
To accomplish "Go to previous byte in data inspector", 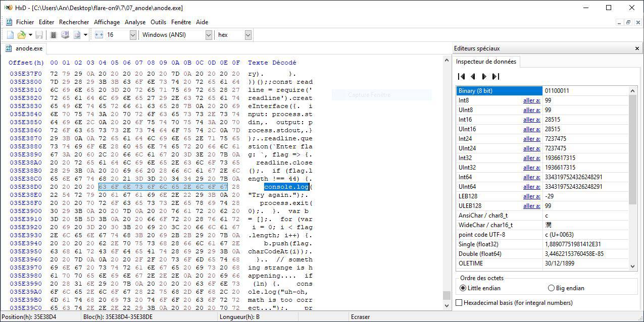I will [473, 77].
